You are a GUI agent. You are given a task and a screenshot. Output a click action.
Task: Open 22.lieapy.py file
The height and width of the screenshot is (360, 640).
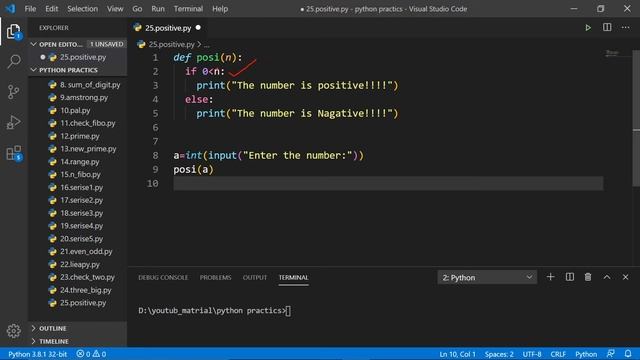[80, 264]
